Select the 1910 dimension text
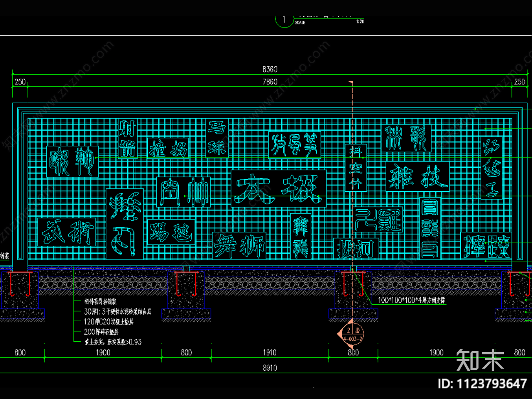Screen dimensions: 532x399 [270, 353]
